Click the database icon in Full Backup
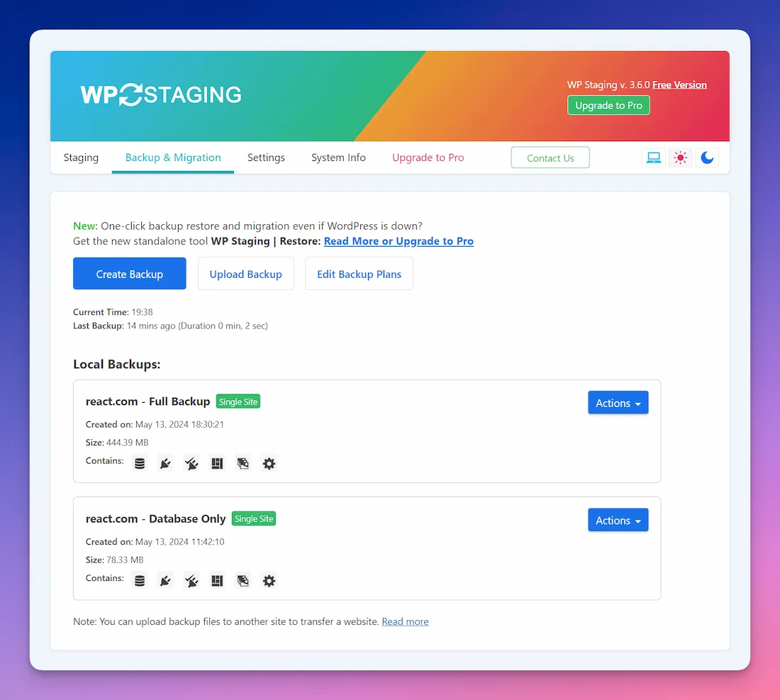 pos(140,464)
